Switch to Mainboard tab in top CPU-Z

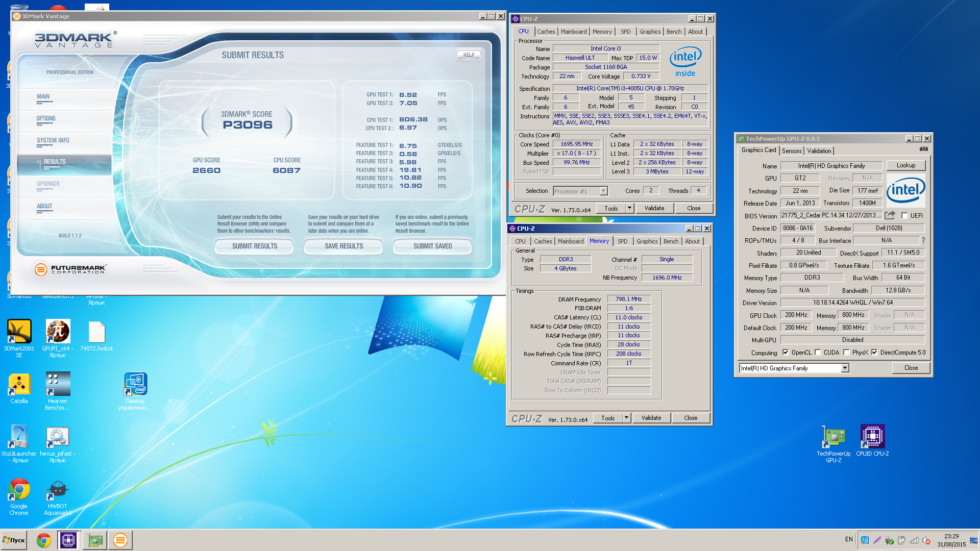(574, 32)
